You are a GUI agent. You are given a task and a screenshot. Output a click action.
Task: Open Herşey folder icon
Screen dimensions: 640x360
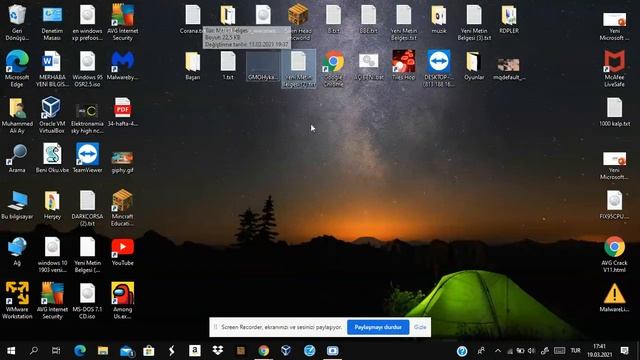click(52, 205)
